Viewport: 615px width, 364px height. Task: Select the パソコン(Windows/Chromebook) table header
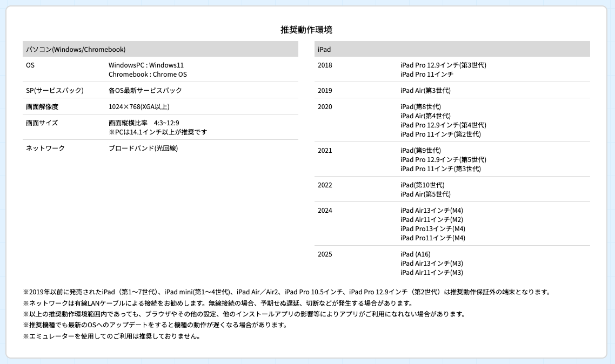click(x=76, y=49)
